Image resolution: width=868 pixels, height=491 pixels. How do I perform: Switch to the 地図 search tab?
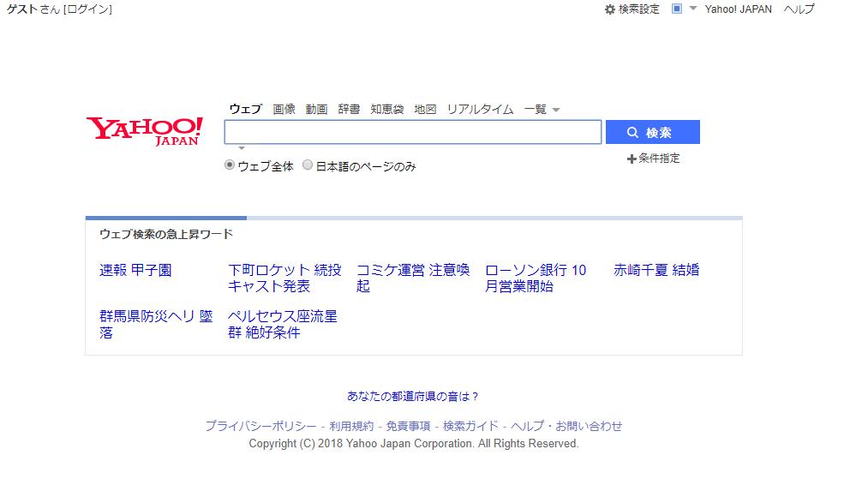click(425, 109)
